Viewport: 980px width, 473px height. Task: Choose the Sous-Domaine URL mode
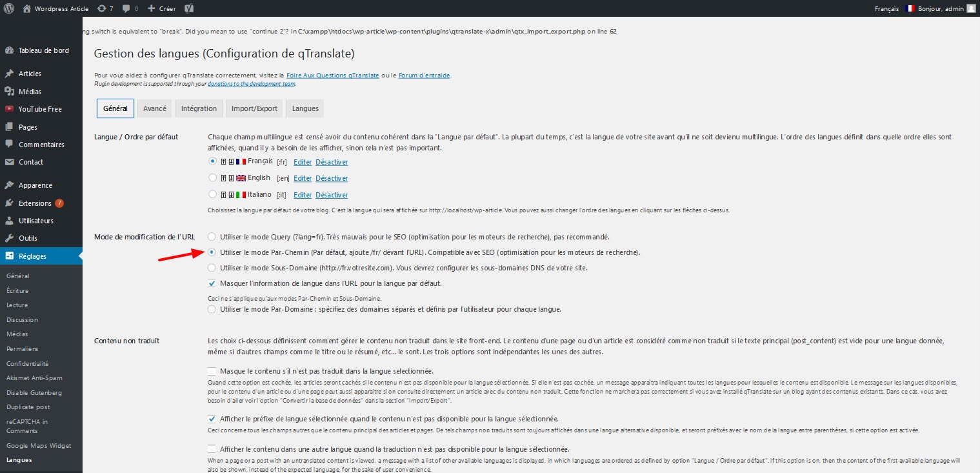tap(212, 268)
